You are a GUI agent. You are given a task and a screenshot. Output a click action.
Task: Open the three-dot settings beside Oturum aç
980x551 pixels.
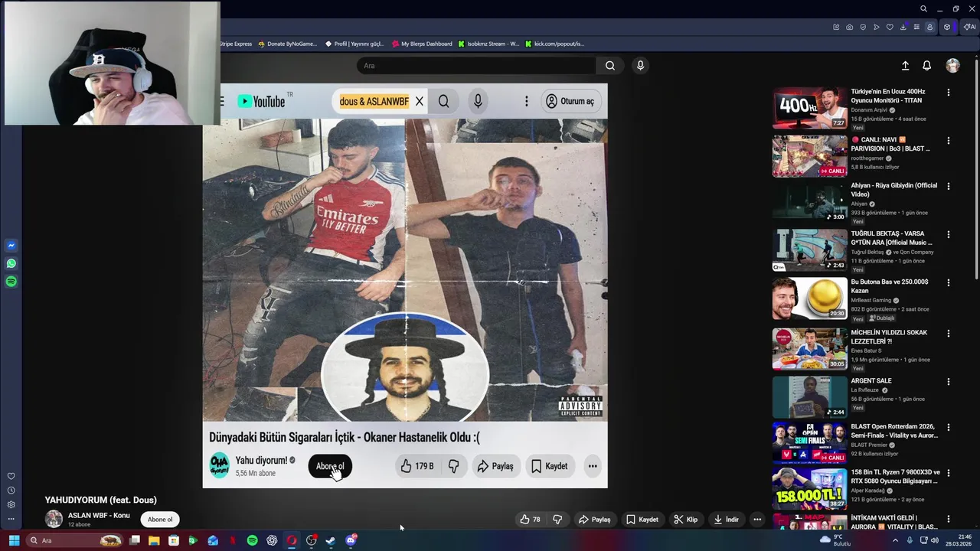click(526, 101)
